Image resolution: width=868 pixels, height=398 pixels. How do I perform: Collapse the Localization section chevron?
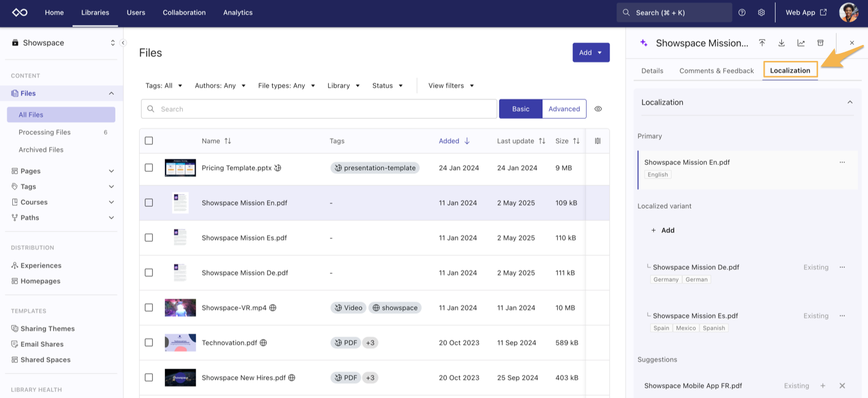(x=850, y=102)
